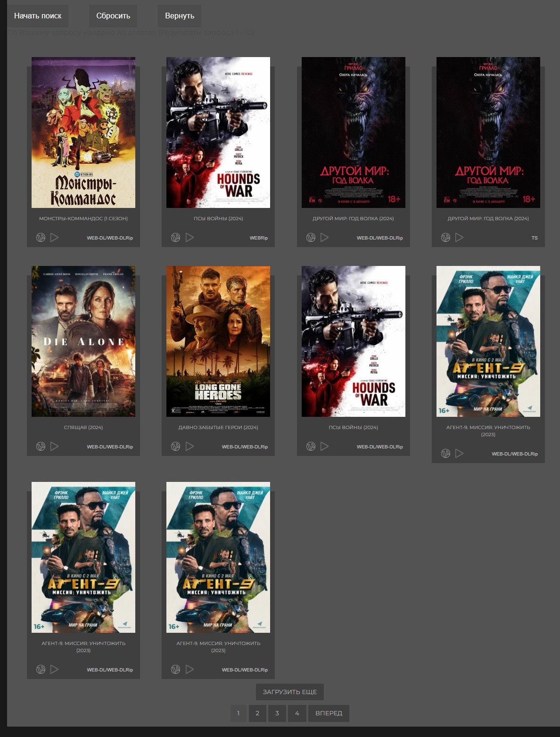Open Псы войны title on WEB-DL/WEB-DLRip card
The height and width of the screenshot is (737, 560).
click(x=354, y=428)
